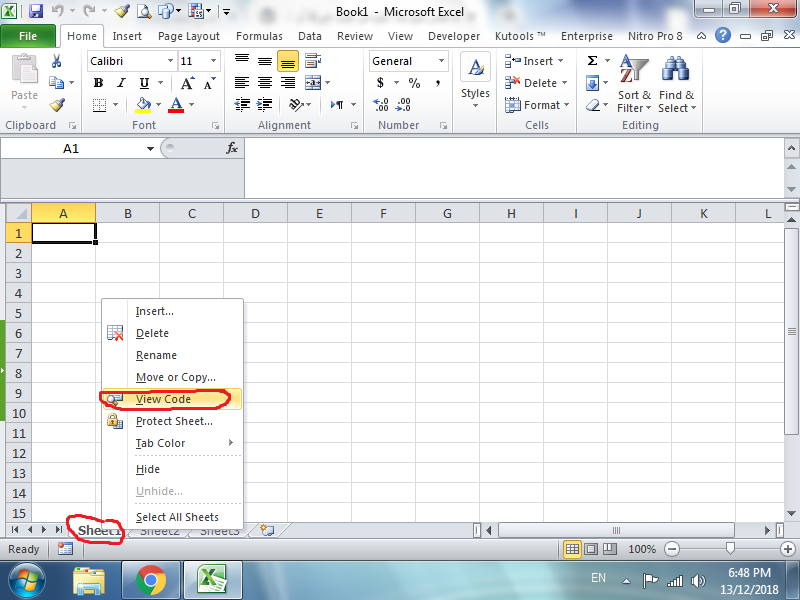
Task: Apply Comma Style format
Action: coord(438,83)
